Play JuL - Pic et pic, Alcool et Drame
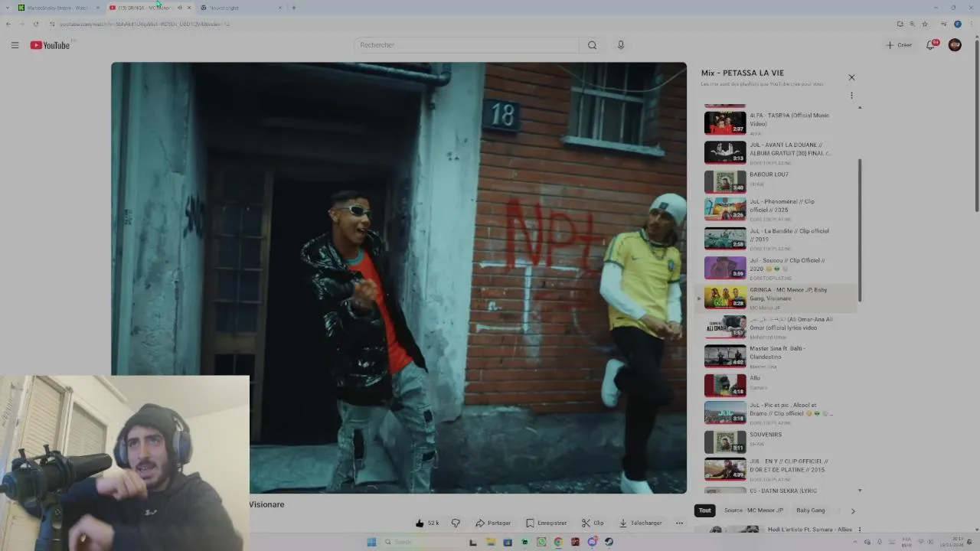Screen dimensions: 980x551 777,413
